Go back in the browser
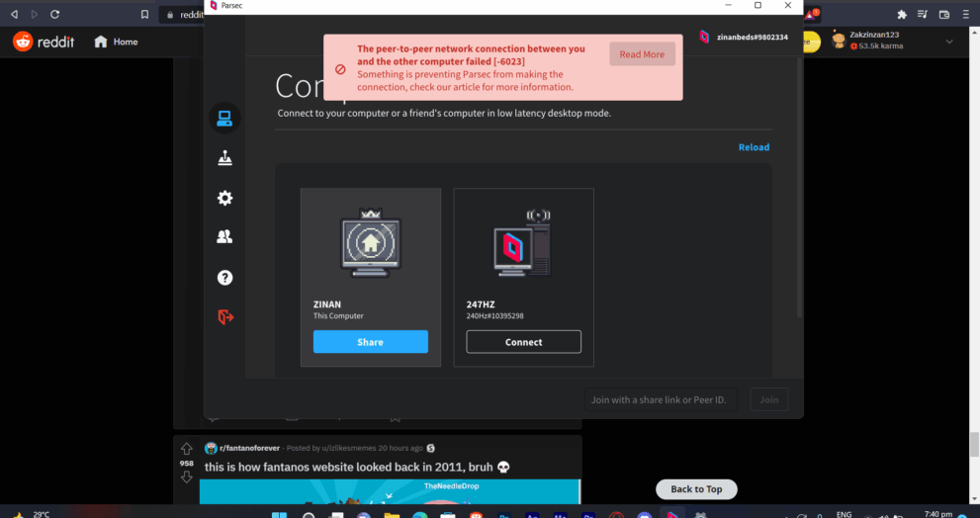The width and height of the screenshot is (980, 518). pos(14,14)
